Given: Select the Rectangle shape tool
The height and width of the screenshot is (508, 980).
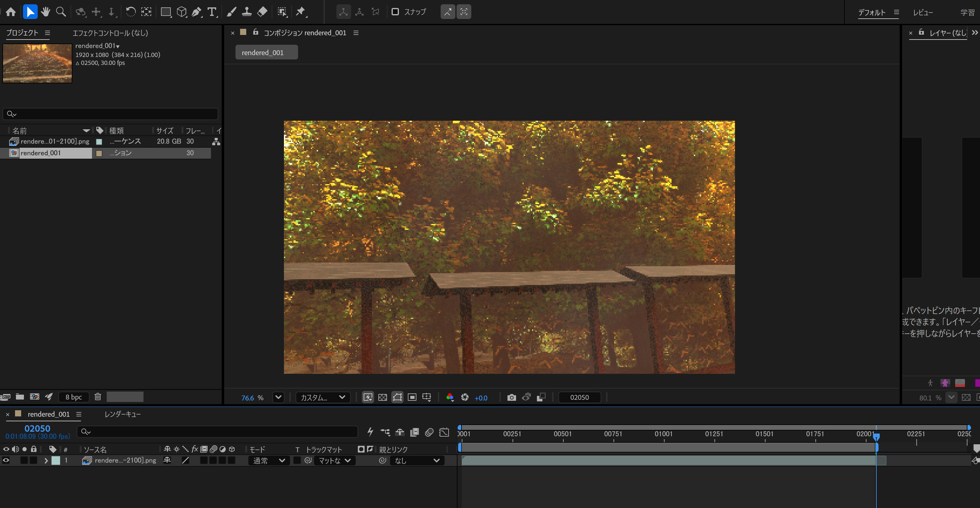Looking at the screenshot, I should click(166, 12).
